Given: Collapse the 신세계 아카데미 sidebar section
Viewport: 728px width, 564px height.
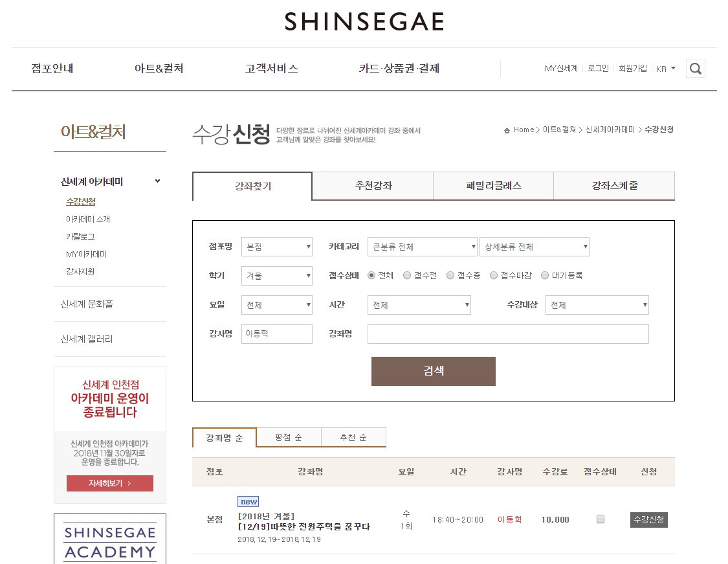Looking at the screenshot, I should coord(157,181).
